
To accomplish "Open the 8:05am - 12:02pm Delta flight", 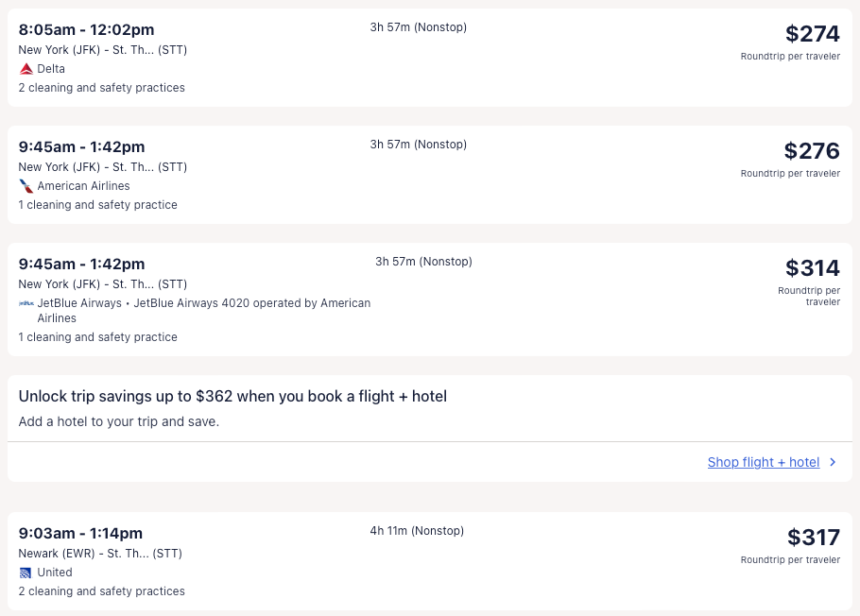I will pos(86,29).
